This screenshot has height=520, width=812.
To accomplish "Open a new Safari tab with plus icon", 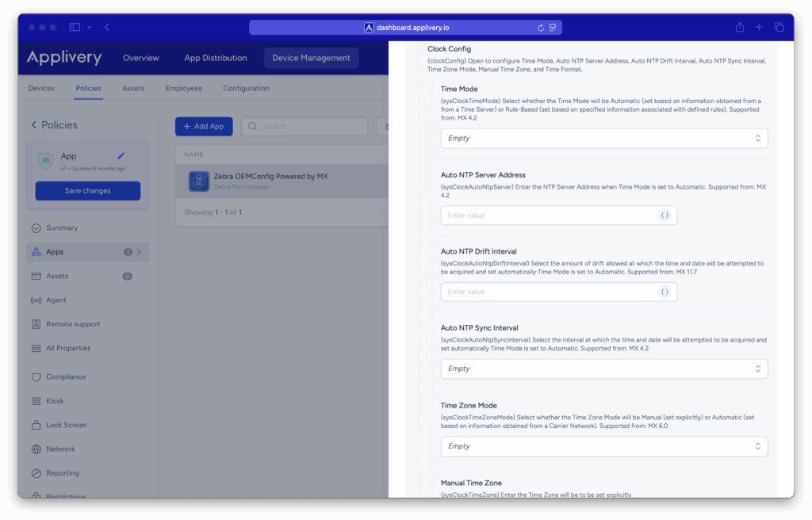I will [759, 27].
